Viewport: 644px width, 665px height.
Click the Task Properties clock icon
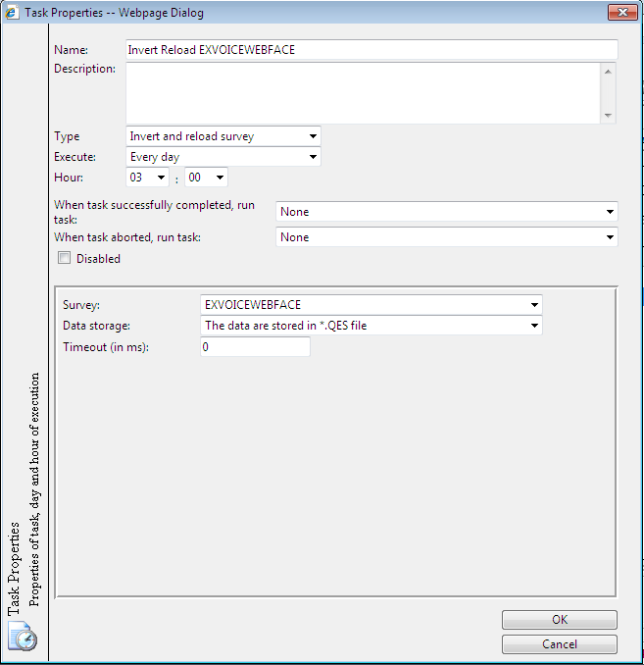click(24, 639)
